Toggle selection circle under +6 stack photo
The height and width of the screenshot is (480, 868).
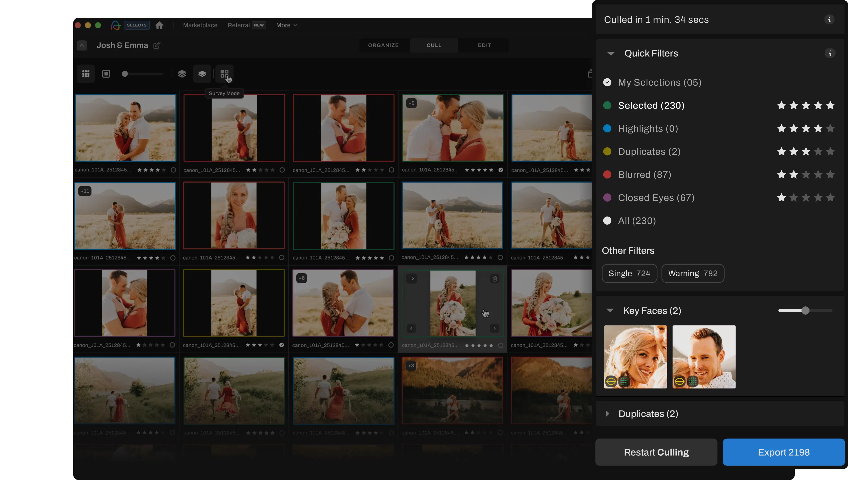pyautogui.click(x=391, y=345)
